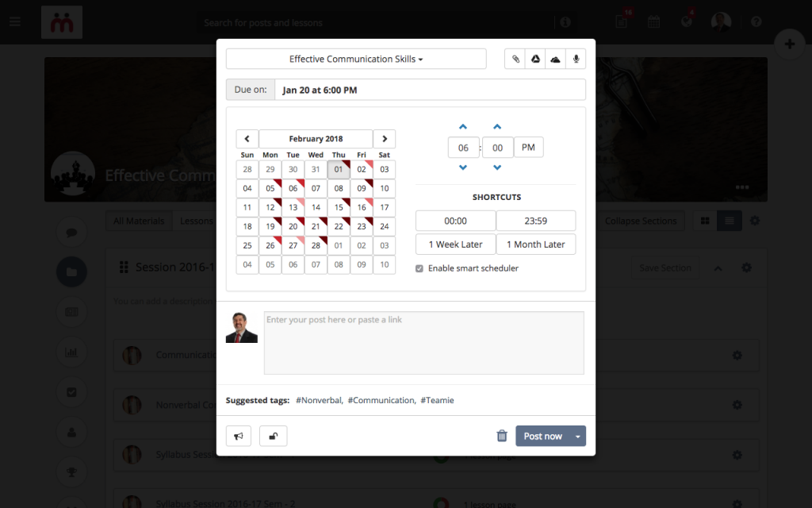Click the cloud upload icon
The width and height of the screenshot is (812, 508).
point(555,59)
